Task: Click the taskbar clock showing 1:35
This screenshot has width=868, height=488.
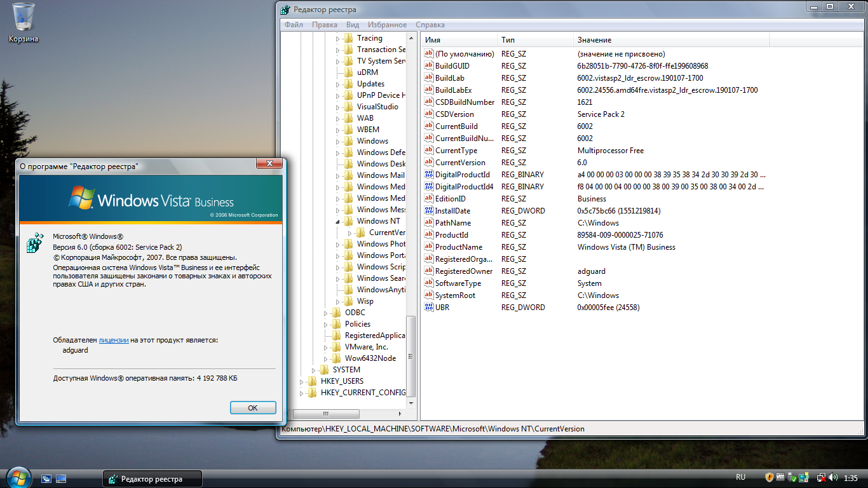Action: (x=851, y=478)
